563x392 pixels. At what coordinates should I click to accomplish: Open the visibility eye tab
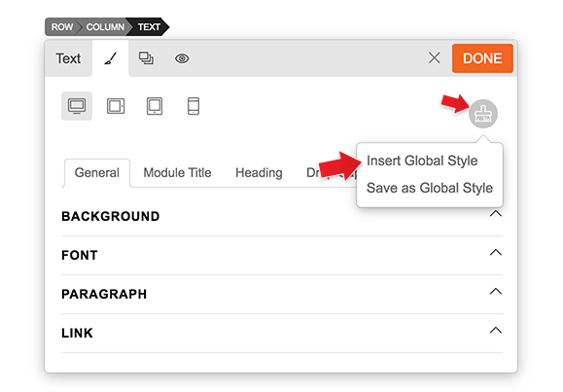182,58
